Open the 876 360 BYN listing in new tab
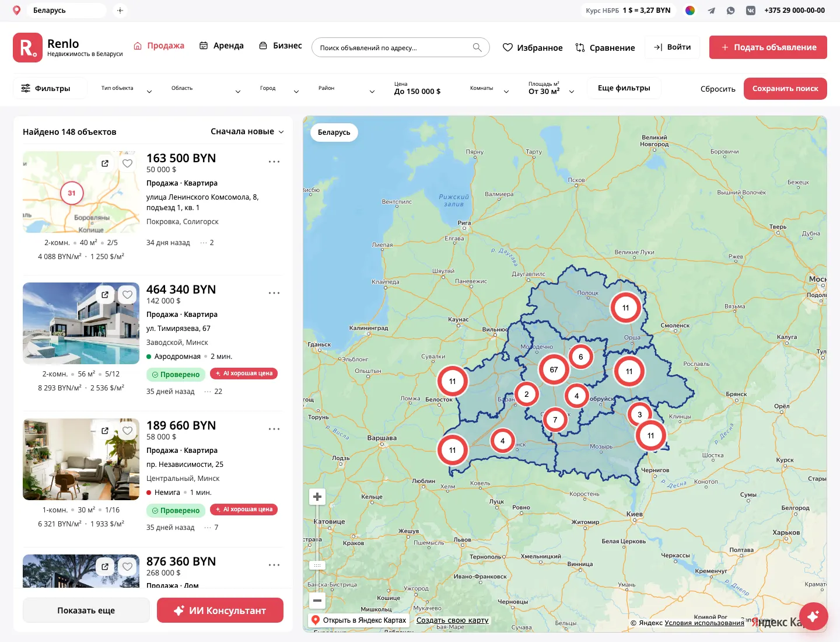This screenshot has height=642, width=840. click(x=105, y=566)
